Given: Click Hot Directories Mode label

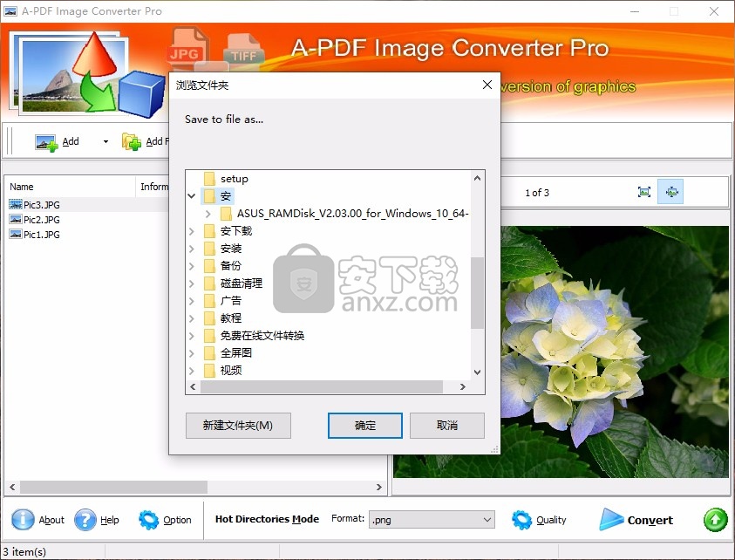Looking at the screenshot, I should click(267, 519).
